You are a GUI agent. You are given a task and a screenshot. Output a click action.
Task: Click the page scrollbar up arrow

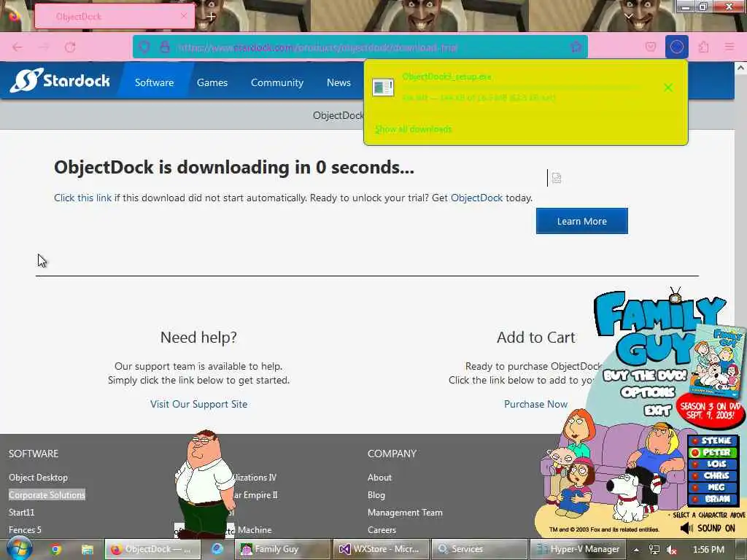[740, 68]
